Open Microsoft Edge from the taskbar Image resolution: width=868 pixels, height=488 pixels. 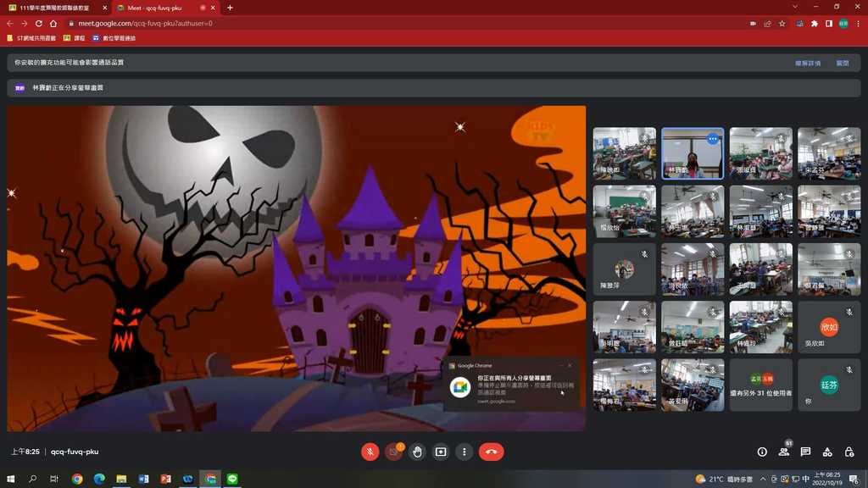99,480
